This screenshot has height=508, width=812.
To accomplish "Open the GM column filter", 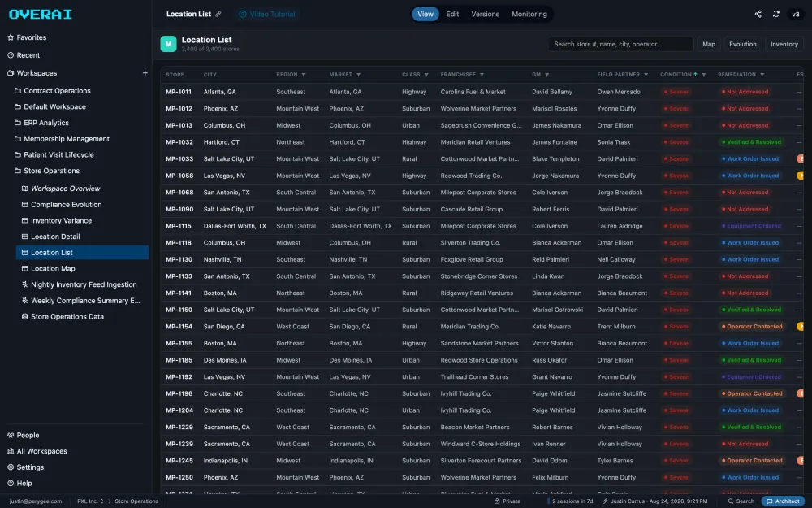I will [546, 75].
